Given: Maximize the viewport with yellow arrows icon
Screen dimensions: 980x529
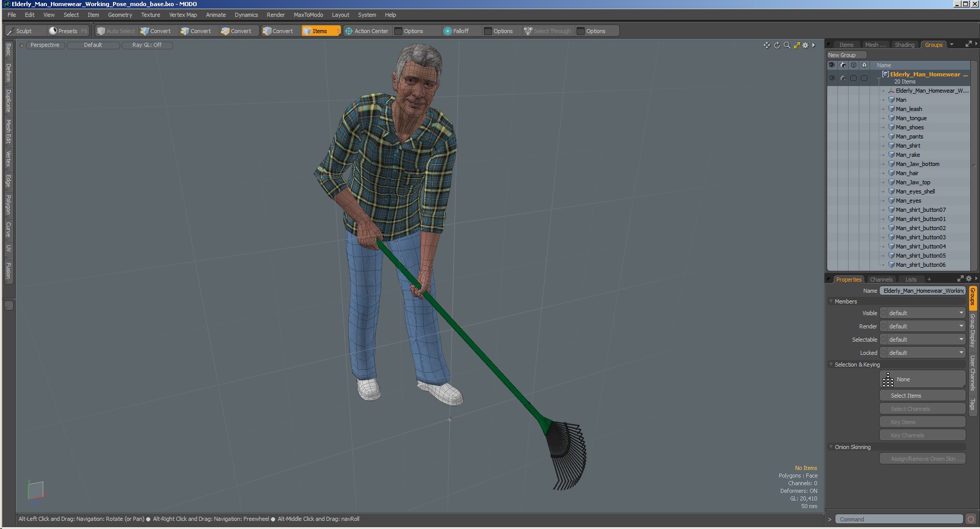Looking at the screenshot, I should (x=797, y=45).
